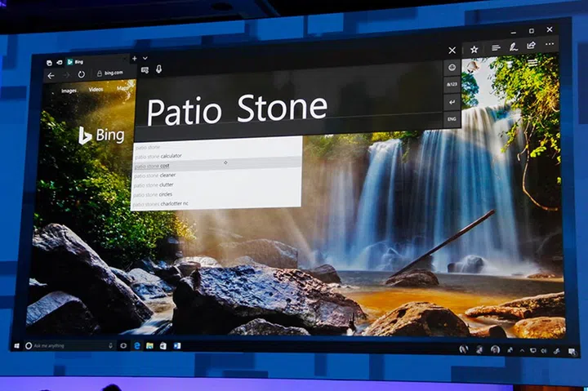Toggle the &123 symbols key
Screen dimensions: 588x391
452,85
